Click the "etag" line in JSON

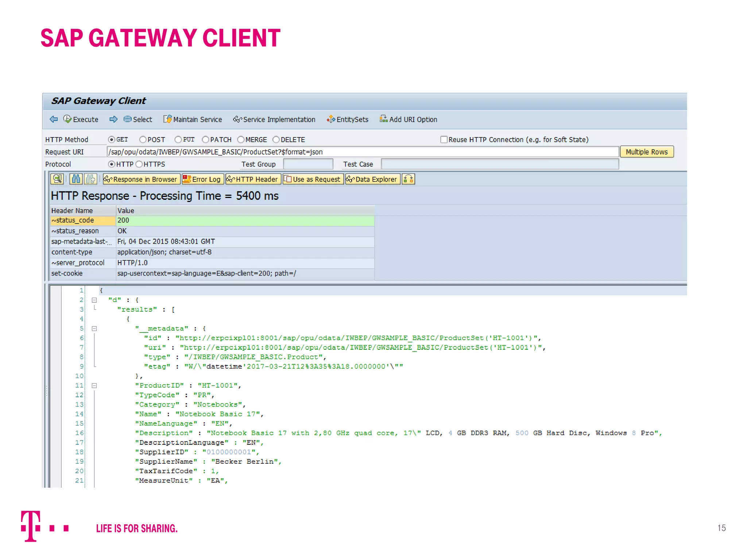tap(274, 366)
